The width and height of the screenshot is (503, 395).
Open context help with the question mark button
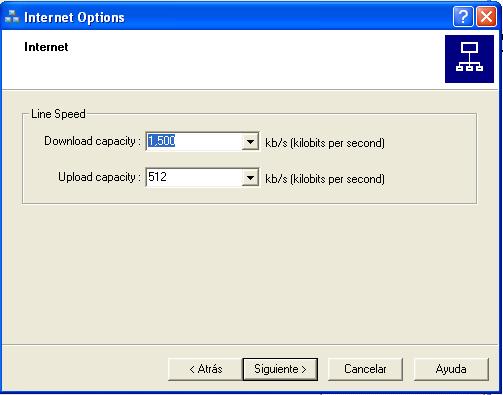coord(463,16)
